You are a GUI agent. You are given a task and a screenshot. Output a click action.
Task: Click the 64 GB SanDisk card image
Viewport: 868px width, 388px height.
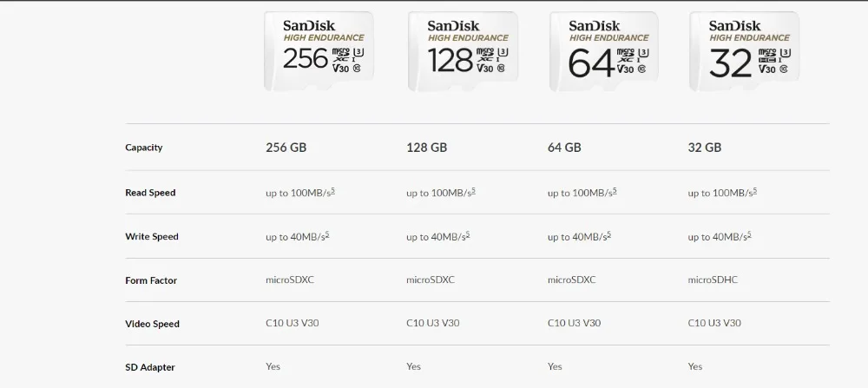point(604,50)
